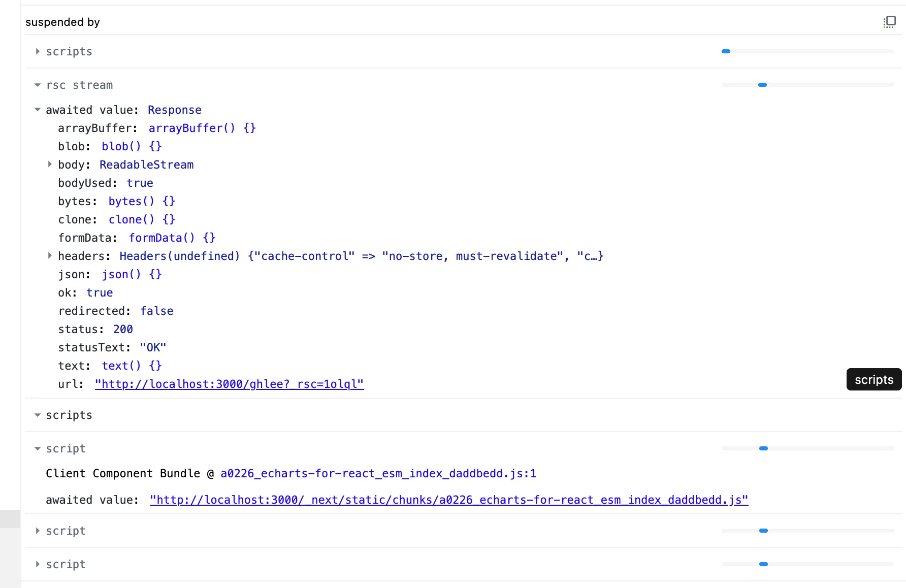Collapse the expanded scripts group
906x588 pixels.
[38, 415]
